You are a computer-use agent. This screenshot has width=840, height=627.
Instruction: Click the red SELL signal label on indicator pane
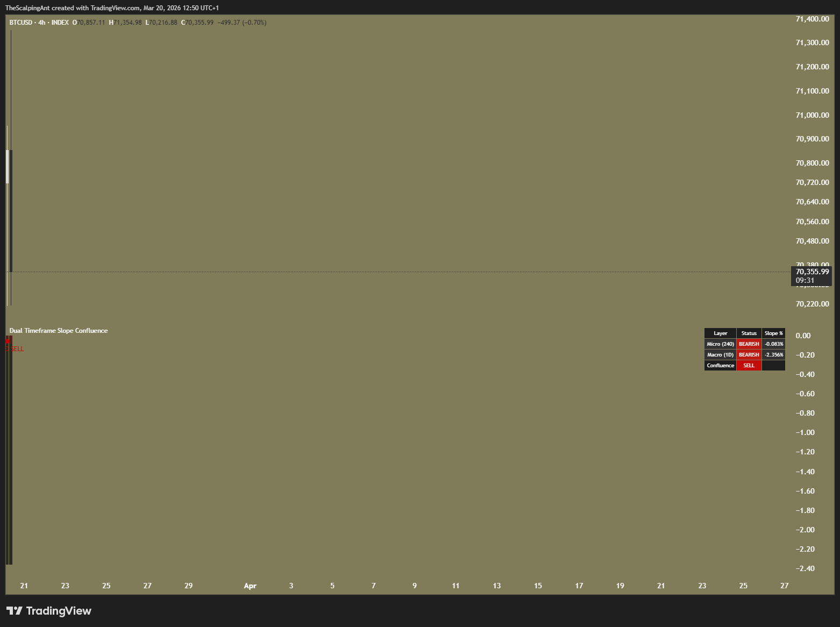click(x=17, y=349)
